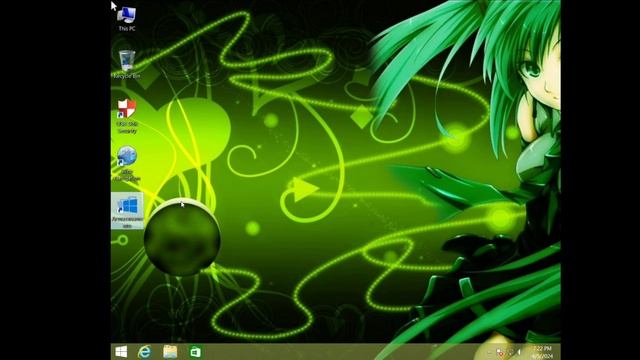Launch Internet Explorer from the taskbar

pyautogui.click(x=144, y=351)
